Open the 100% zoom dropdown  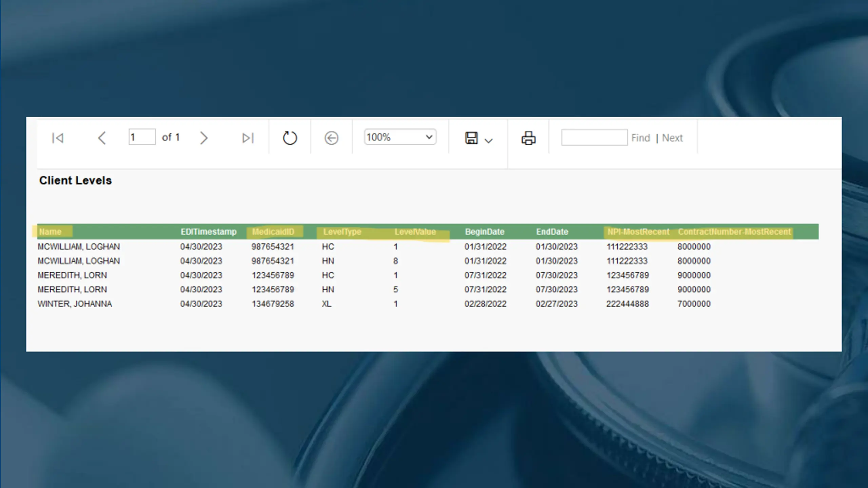click(400, 137)
